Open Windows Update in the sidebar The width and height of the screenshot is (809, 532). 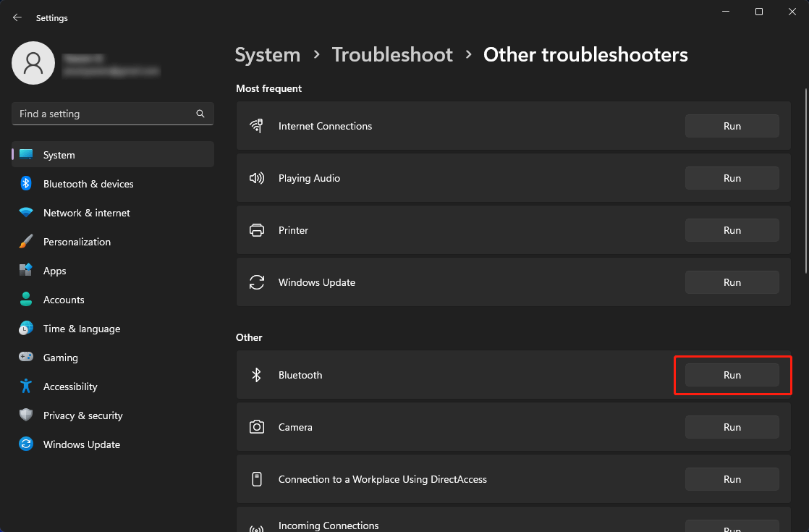(x=113, y=444)
